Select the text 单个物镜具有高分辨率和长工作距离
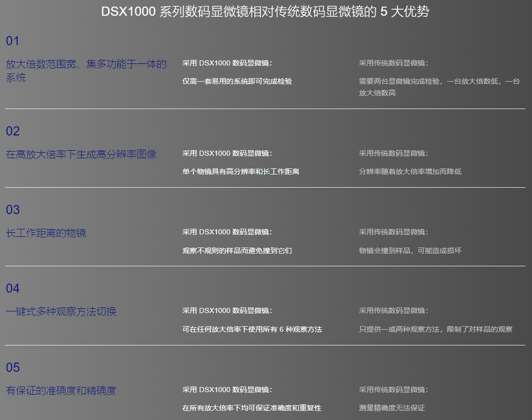This screenshot has height=420, width=532. (241, 171)
